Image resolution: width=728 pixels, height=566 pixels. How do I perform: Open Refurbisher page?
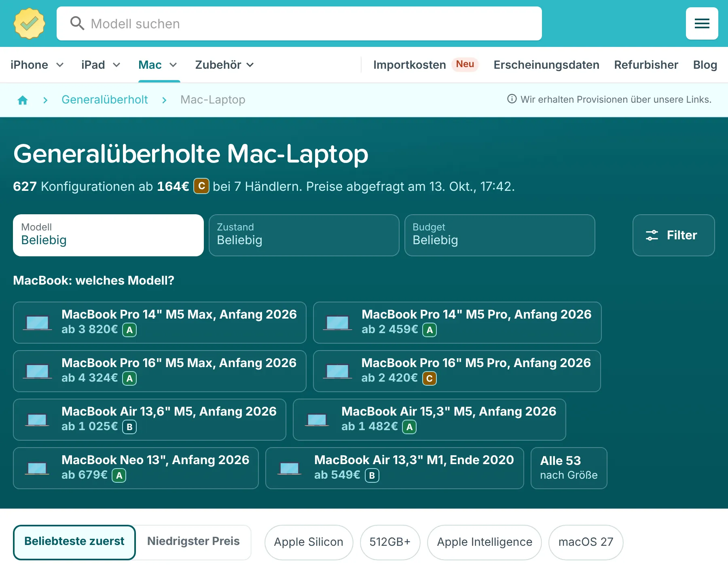point(646,65)
